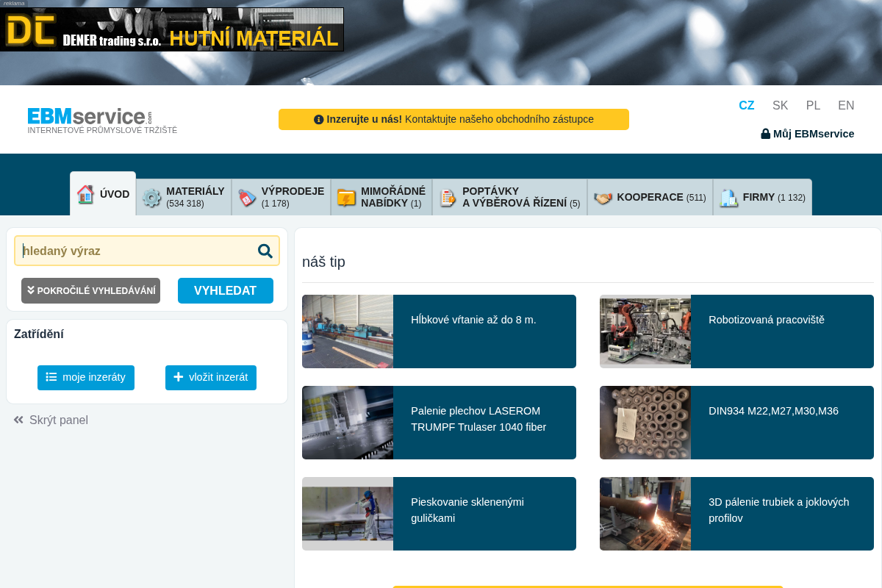
Task: Click the gear icon beside MATERIÁLY
Action: click(x=151, y=198)
